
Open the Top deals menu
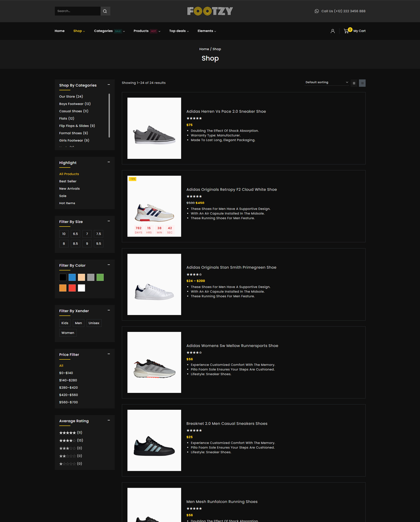point(178,31)
